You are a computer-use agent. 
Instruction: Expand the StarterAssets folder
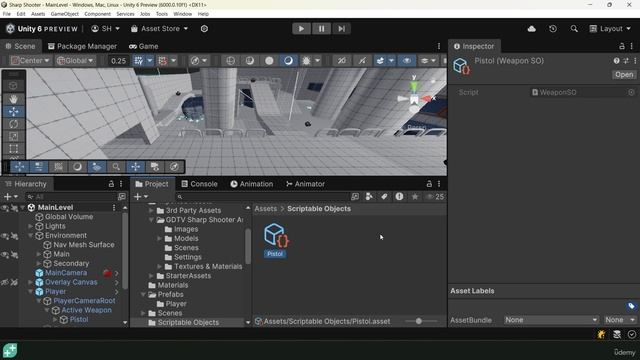(x=151, y=276)
